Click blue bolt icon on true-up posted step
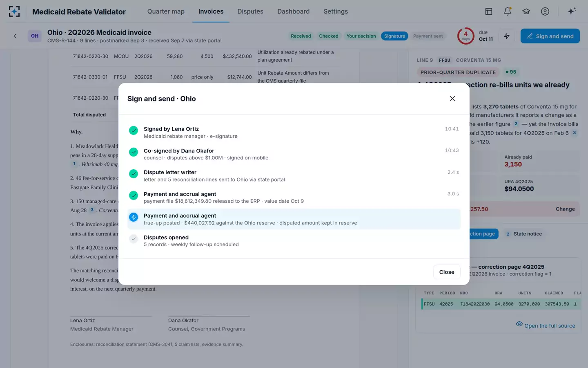Screen dimensions: 588x368 pos(134,217)
